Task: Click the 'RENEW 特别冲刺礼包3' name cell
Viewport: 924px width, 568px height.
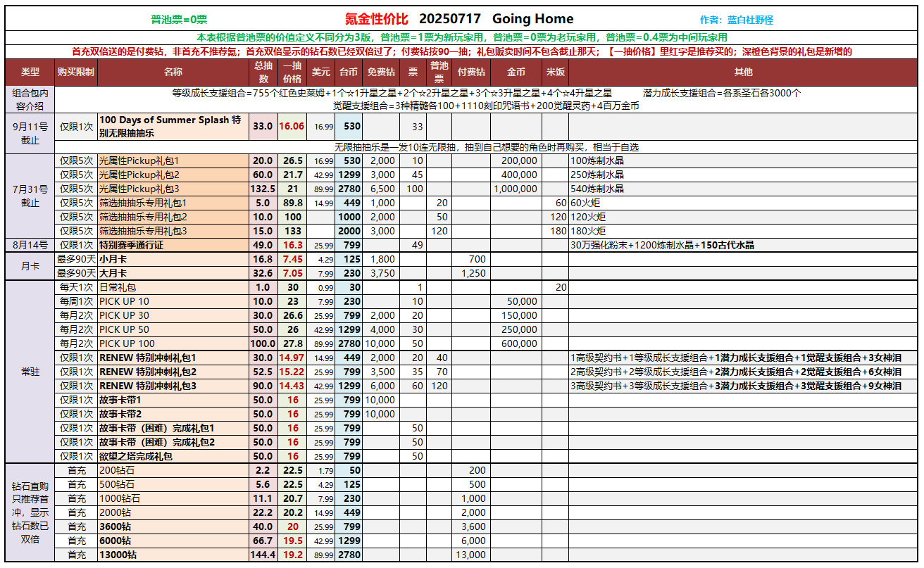Action: tap(173, 386)
